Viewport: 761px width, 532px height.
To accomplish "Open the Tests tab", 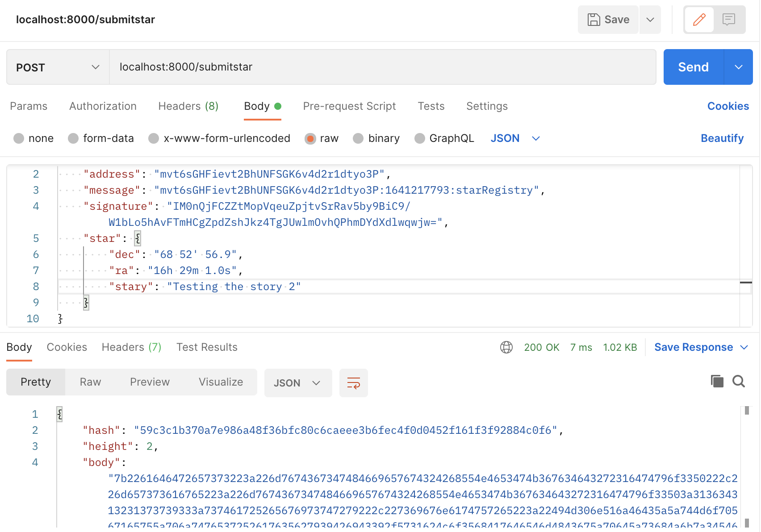I will coord(431,106).
